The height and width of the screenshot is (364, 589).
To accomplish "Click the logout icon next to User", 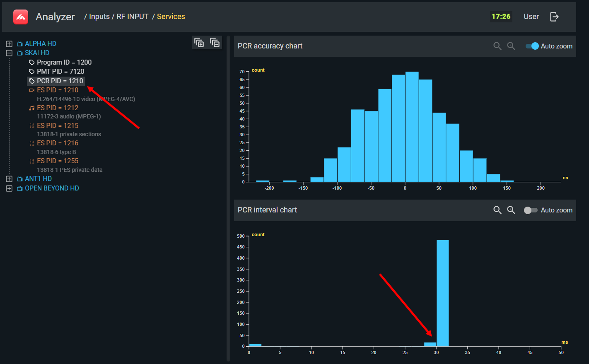I will click(554, 17).
